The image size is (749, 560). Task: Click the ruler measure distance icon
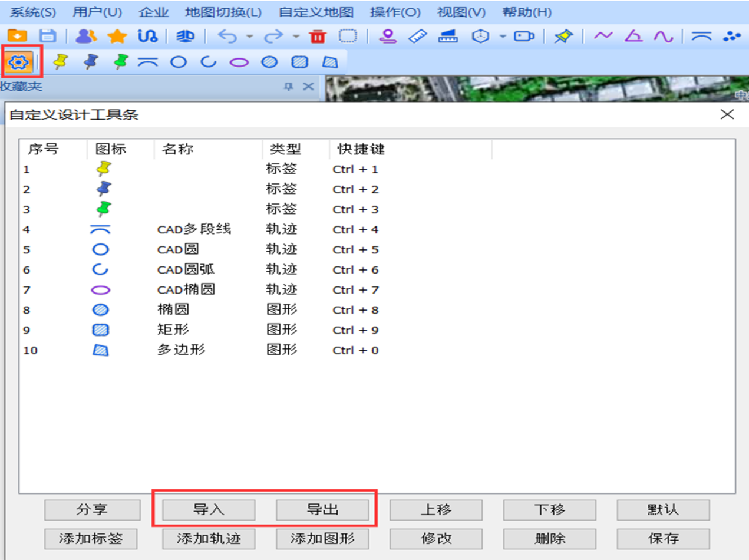click(x=417, y=37)
